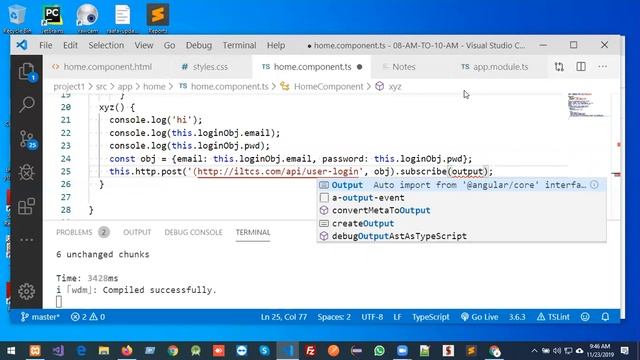Show additional views ellipsis in activity bar
This screenshot has width=640, height=360.
click(27, 240)
